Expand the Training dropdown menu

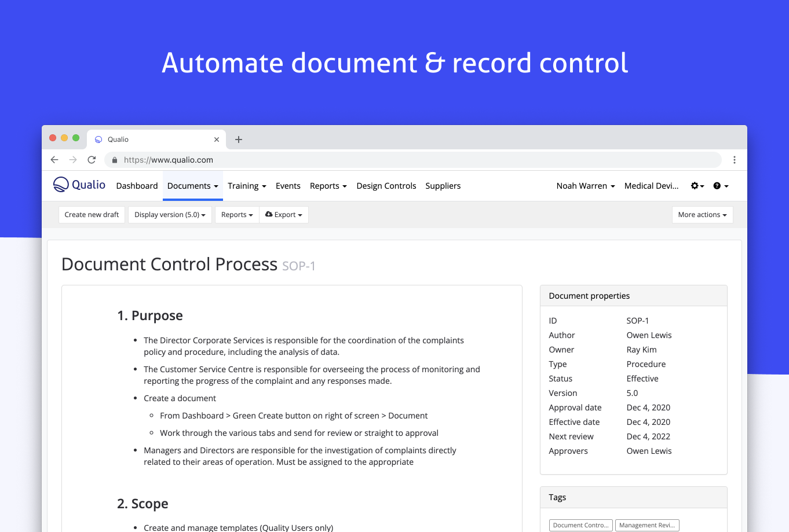pos(247,186)
